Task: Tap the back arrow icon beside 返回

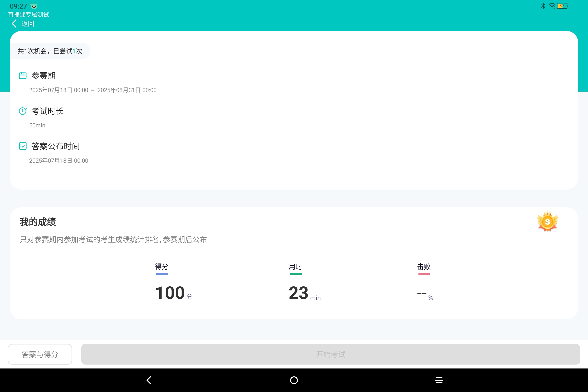Action: [14, 24]
